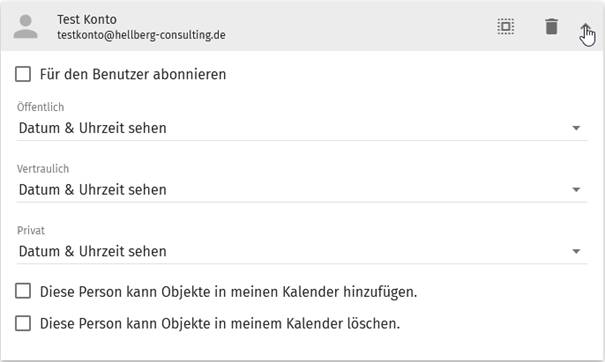Click the dropdown arrow of Privat field
The image size is (605, 362).
576,251
